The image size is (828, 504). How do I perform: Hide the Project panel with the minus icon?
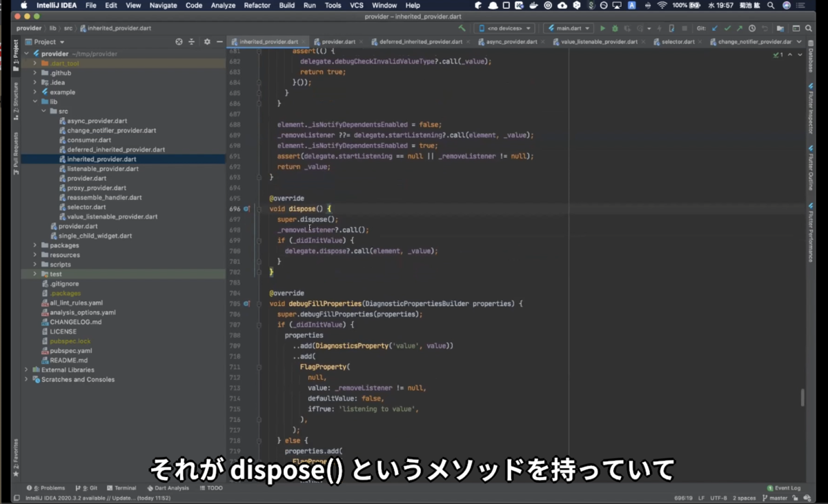tap(219, 41)
